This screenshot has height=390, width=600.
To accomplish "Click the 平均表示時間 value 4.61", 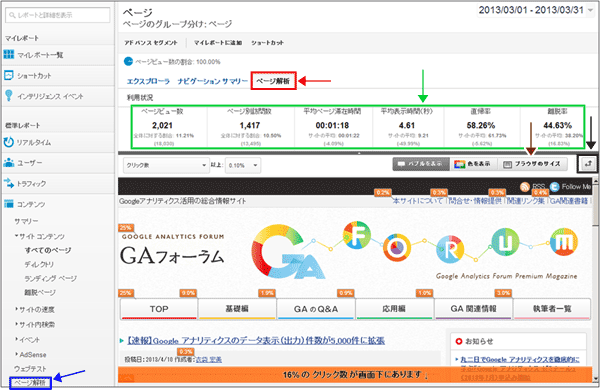I will pyautogui.click(x=406, y=125).
